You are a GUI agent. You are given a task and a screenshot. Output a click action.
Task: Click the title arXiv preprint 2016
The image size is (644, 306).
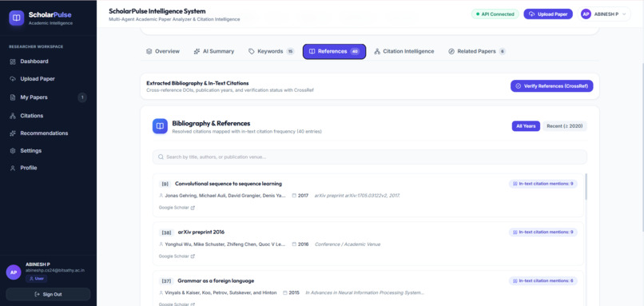(x=201, y=232)
